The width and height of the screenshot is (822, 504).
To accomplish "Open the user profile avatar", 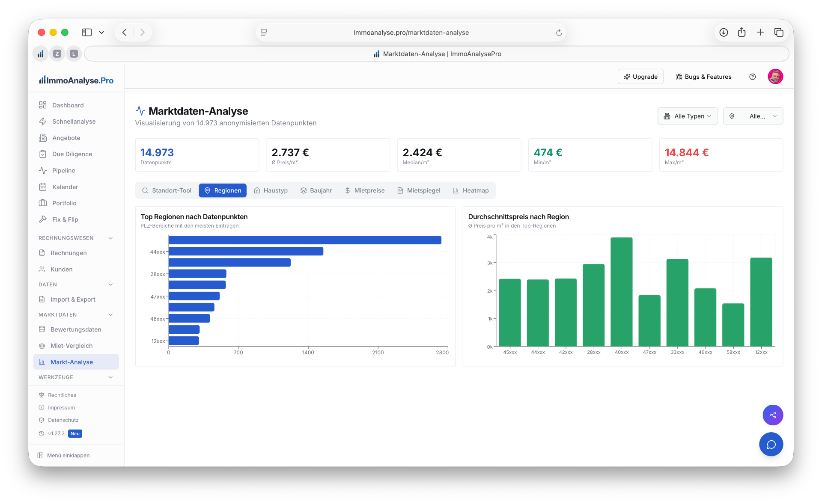I will click(775, 77).
